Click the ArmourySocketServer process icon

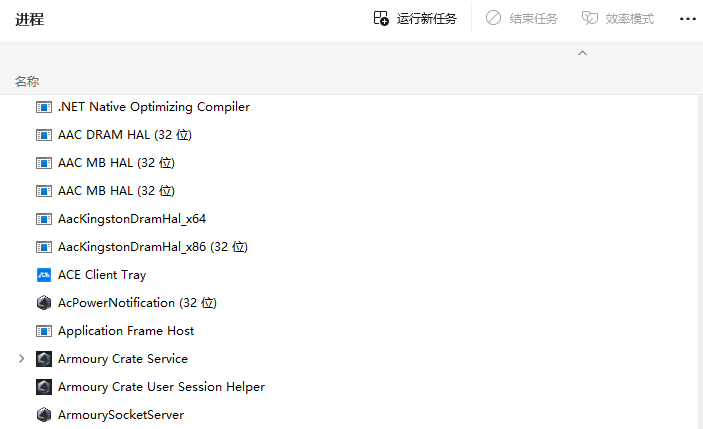point(44,415)
